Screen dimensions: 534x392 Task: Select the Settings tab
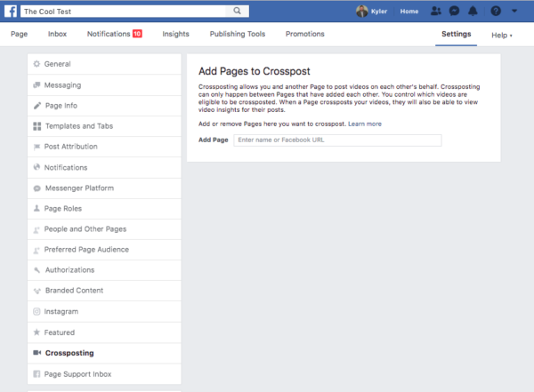pyautogui.click(x=456, y=34)
